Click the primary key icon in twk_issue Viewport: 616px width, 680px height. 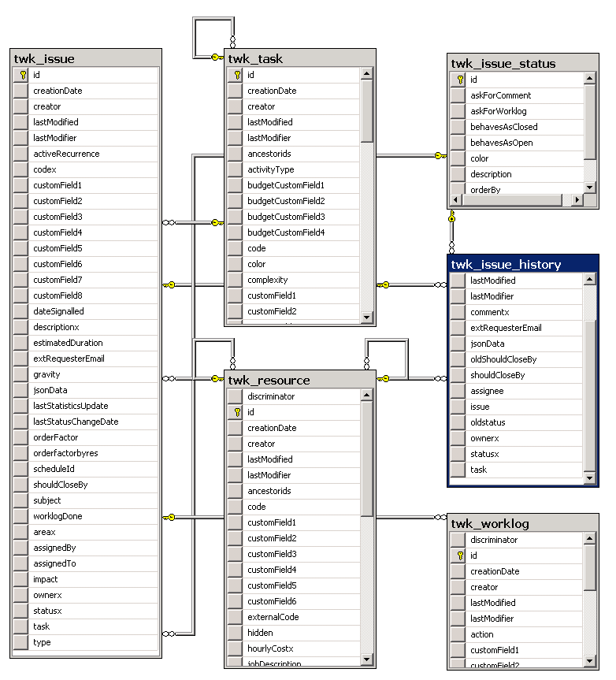22,75
